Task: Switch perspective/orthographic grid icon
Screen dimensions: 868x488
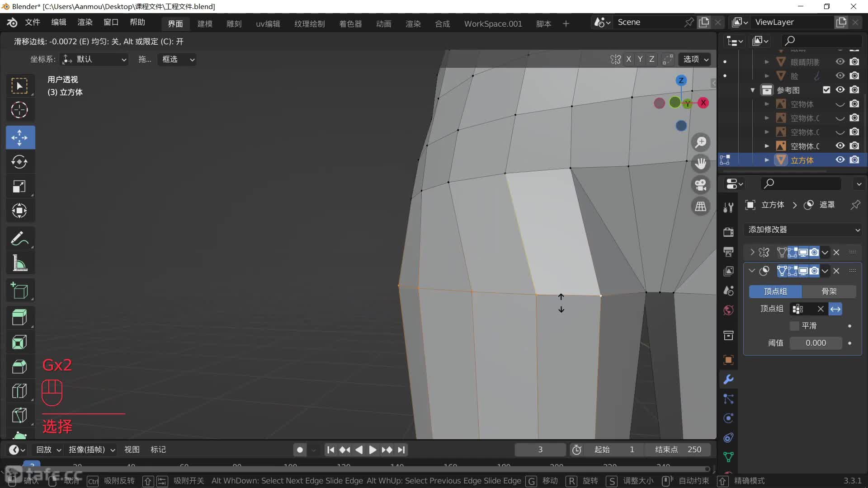Action: 701,206
